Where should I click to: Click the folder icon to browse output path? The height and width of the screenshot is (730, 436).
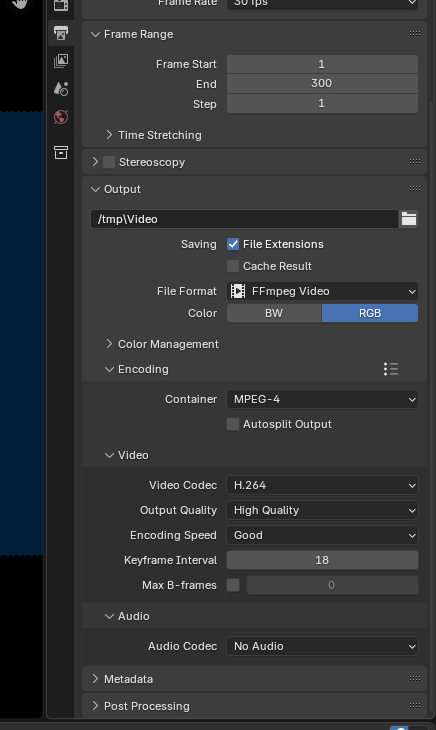pyautogui.click(x=409, y=219)
